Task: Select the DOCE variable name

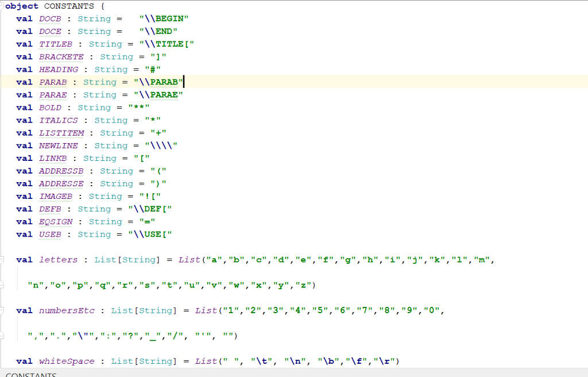Action: [x=49, y=31]
